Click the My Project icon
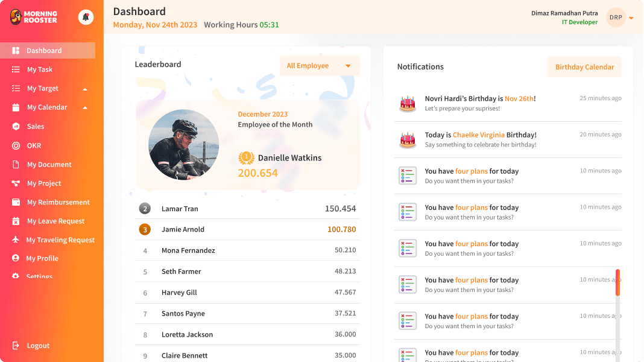This screenshot has height=362, width=644. point(16,183)
